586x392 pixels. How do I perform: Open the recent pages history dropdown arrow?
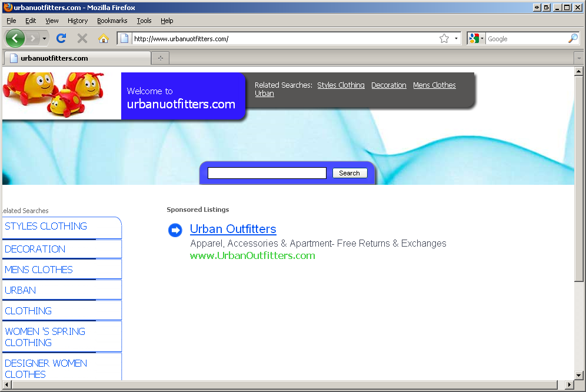(44, 38)
